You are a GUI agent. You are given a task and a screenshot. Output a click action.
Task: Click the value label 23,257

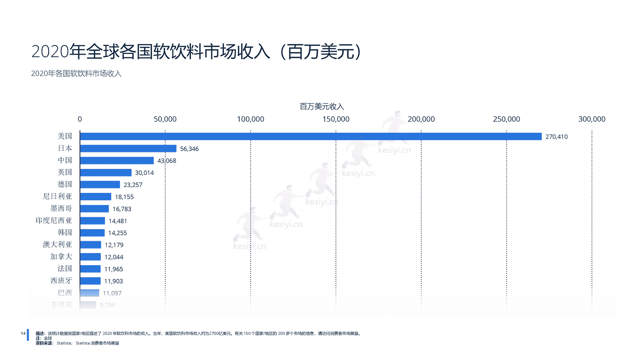(133, 185)
